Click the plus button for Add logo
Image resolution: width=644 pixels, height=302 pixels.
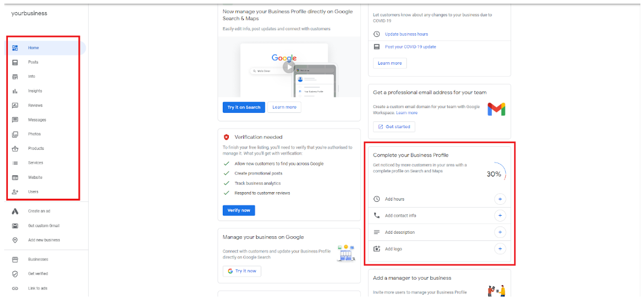(x=500, y=249)
